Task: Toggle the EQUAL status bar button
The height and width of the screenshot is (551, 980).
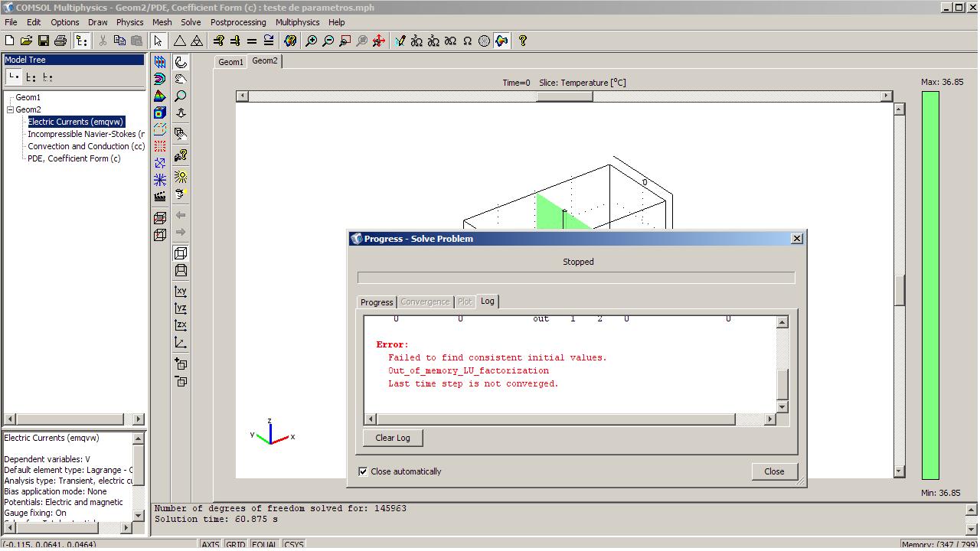Action: (x=264, y=545)
